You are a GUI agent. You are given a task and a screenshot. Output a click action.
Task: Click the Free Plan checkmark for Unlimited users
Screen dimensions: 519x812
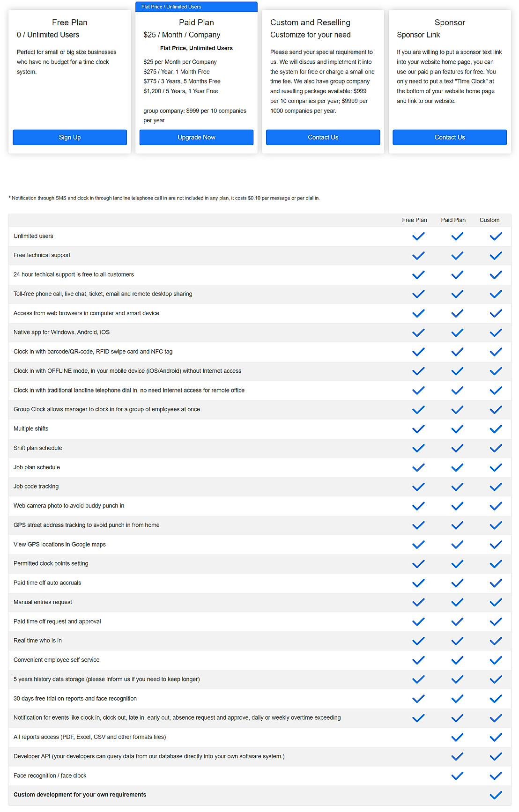417,236
